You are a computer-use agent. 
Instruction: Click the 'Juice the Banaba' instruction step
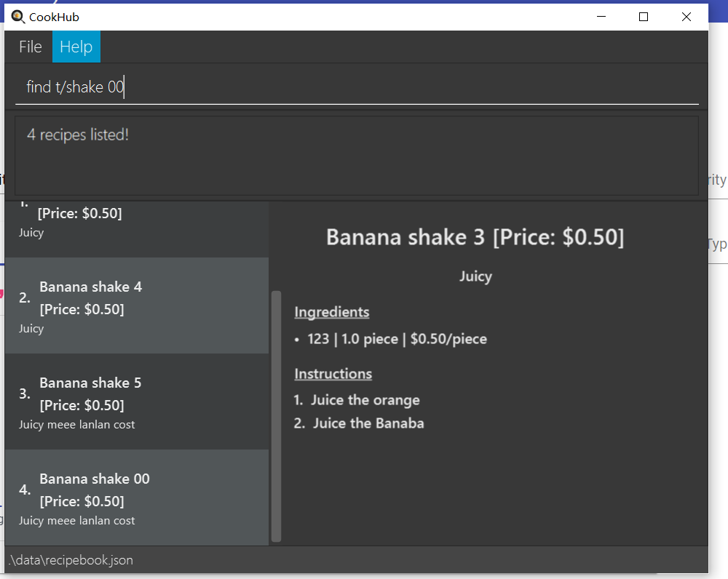[368, 423]
